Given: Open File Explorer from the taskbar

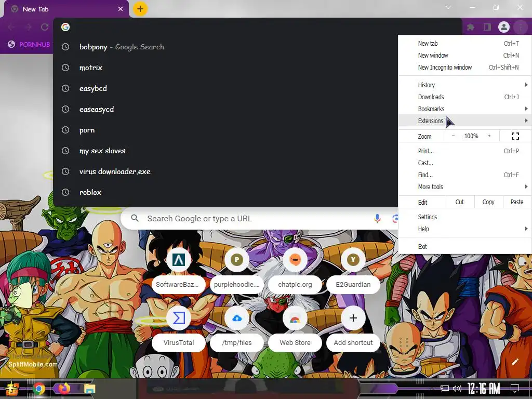Looking at the screenshot, I should (89, 389).
